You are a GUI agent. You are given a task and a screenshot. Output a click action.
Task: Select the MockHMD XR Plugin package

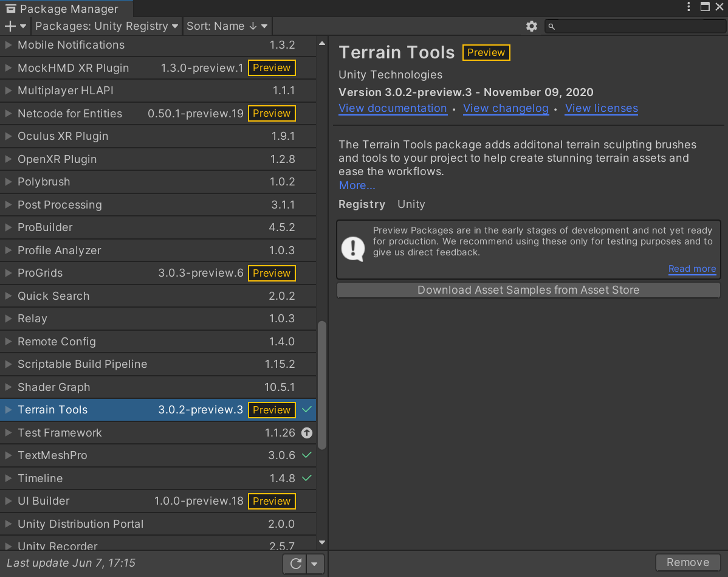tap(158, 68)
